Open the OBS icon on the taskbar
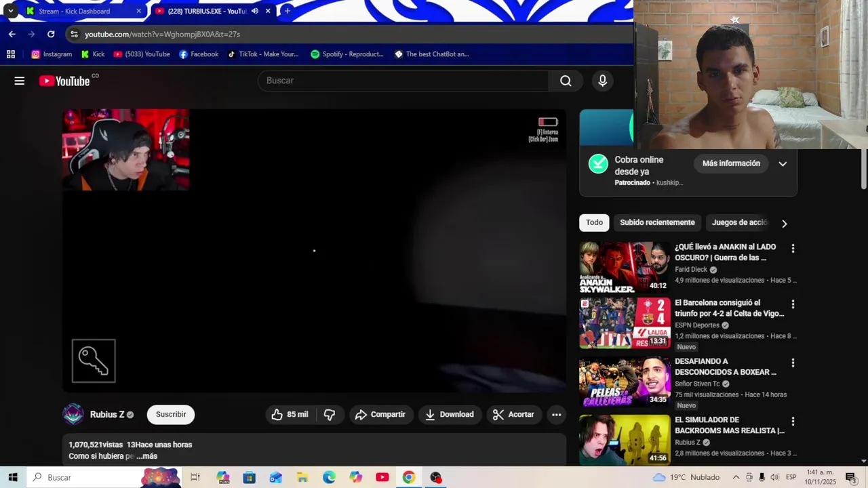This screenshot has height=488, width=868. [435, 477]
